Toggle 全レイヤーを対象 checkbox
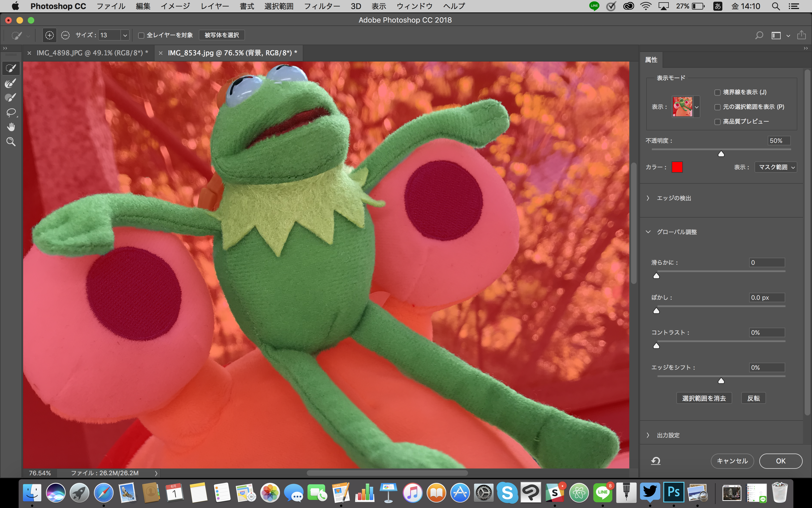Viewport: 812px width, 508px height. click(141, 35)
